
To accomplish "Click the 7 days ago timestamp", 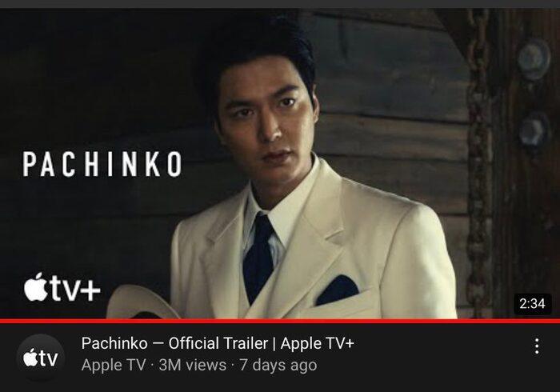I will (278, 366).
